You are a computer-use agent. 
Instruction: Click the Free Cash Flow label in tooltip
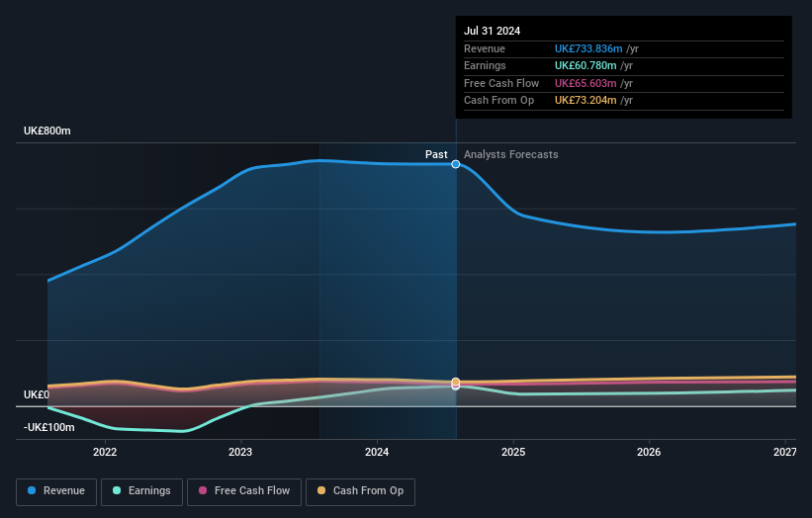pyautogui.click(x=501, y=83)
